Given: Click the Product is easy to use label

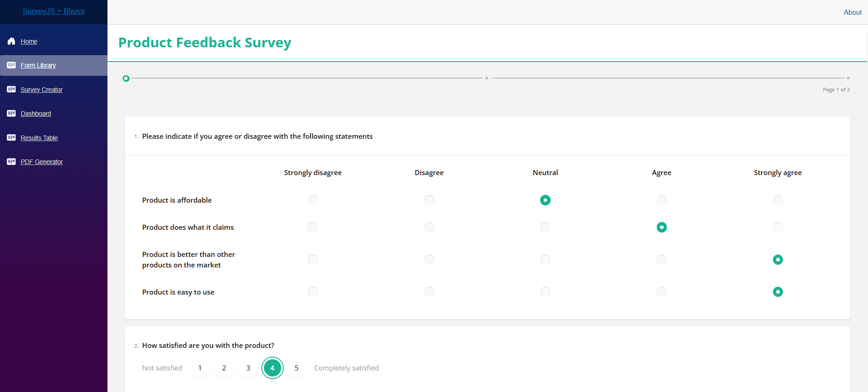Looking at the screenshot, I should 178,292.
